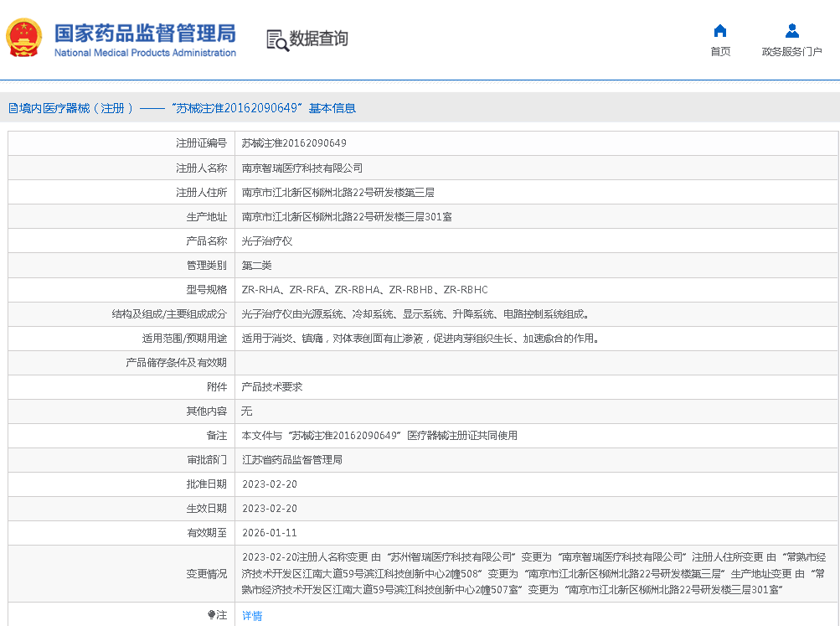Screen dimensions: 840x626
Task: Click approving department 江苏省药品监督管理局
Action: tap(292, 460)
